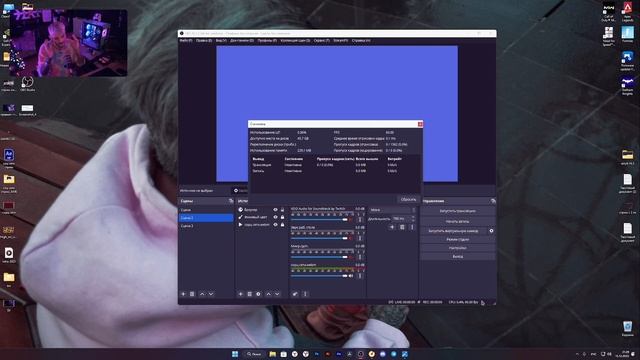640x360 pixels.
Task: Toggle mute on Микр./доп. channel
Action: point(351,257)
